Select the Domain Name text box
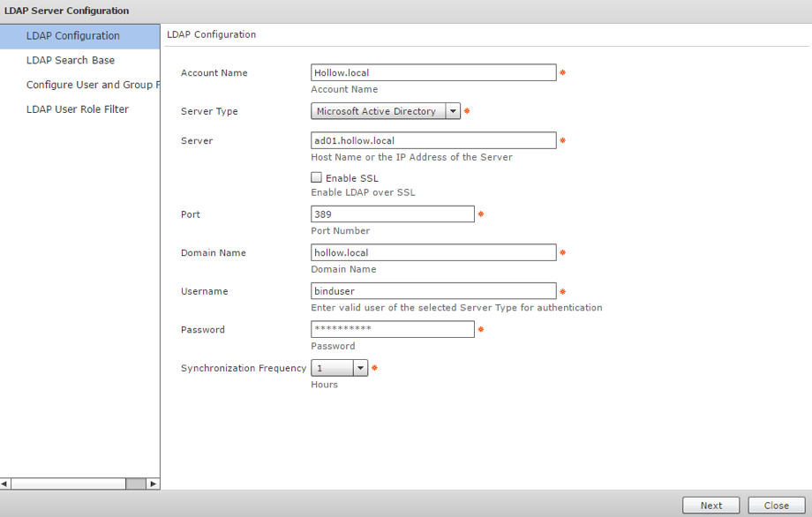Screen dimensions: 812x517 pyautogui.click(x=433, y=253)
